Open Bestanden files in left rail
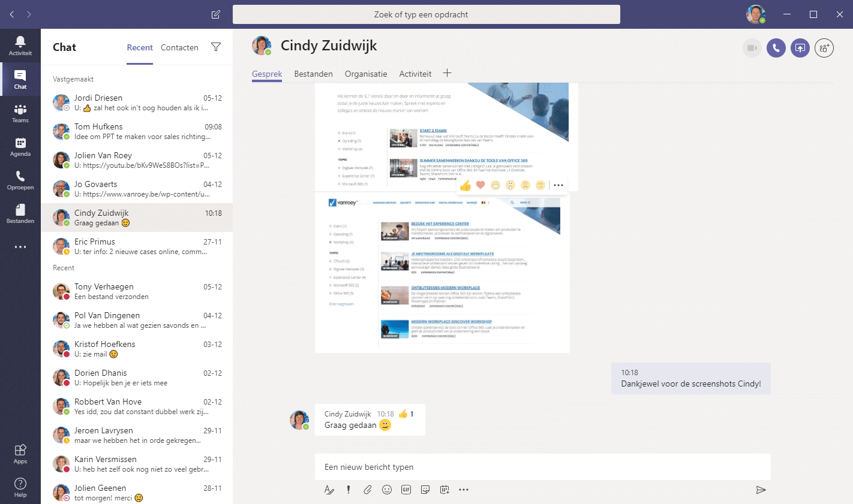The height and width of the screenshot is (504, 853). 20,213
